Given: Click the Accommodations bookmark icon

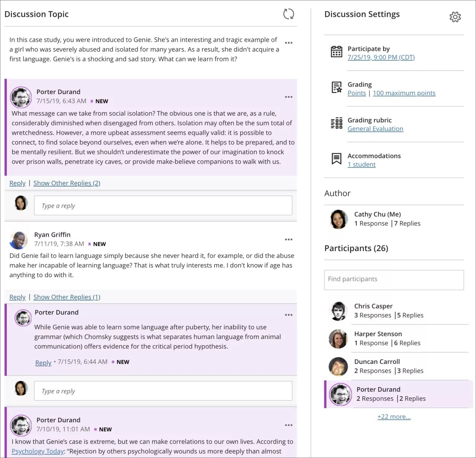Looking at the screenshot, I should 337,159.
